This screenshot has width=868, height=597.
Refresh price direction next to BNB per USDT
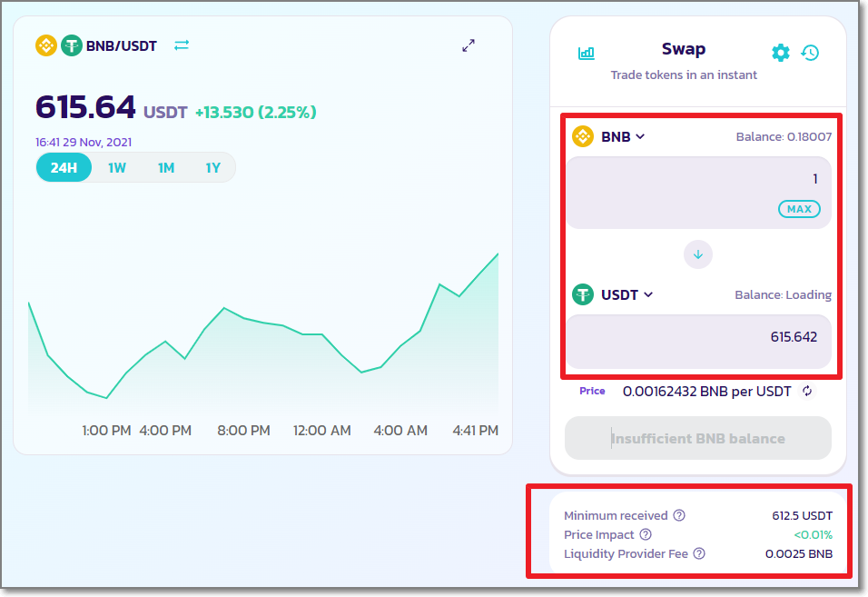pyautogui.click(x=807, y=391)
